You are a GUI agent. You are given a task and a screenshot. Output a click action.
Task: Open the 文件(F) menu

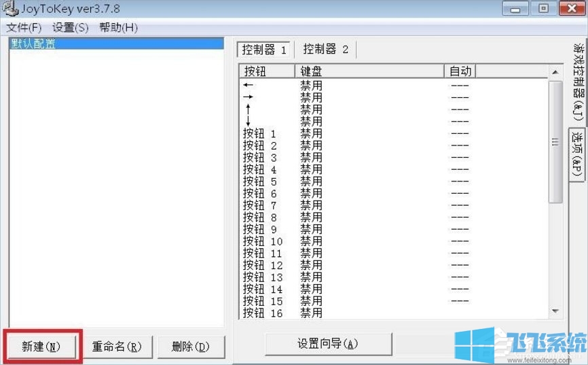24,27
